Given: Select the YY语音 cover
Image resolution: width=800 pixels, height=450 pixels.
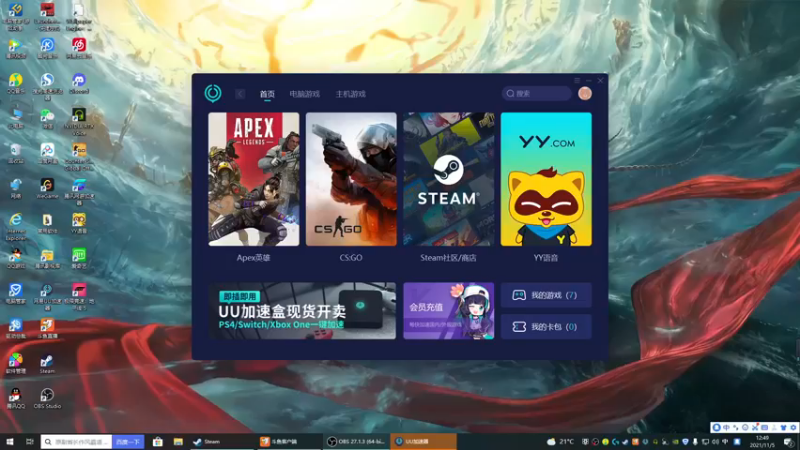Looking at the screenshot, I should (546, 179).
